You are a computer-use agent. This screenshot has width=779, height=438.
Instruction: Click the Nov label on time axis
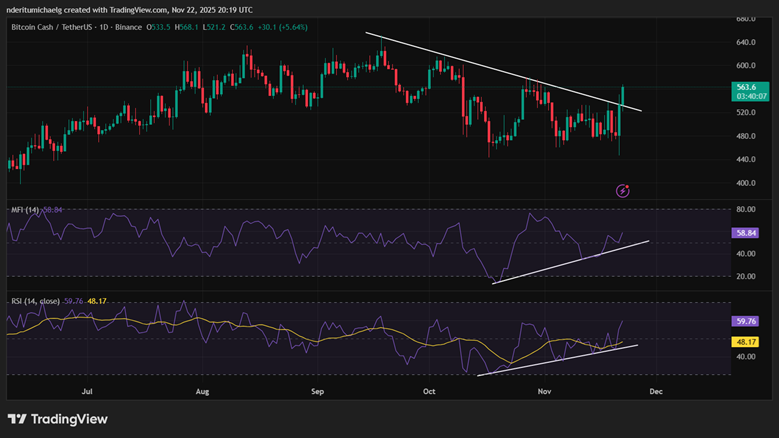point(544,393)
